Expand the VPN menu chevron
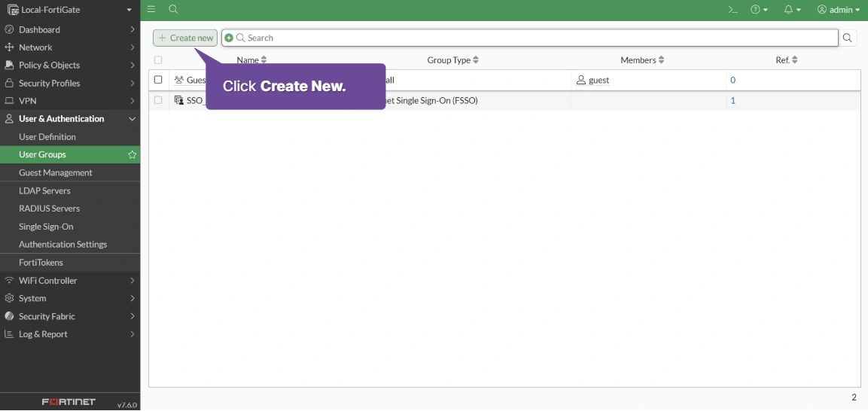Viewport: 868px width, 411px height. pyautogui.click(x=132, y=101)
